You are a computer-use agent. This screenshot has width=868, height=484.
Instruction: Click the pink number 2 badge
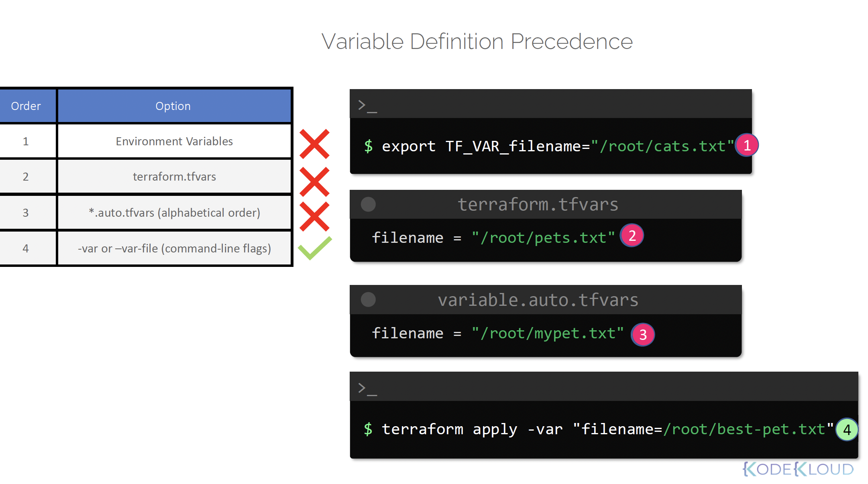point(632,236)
